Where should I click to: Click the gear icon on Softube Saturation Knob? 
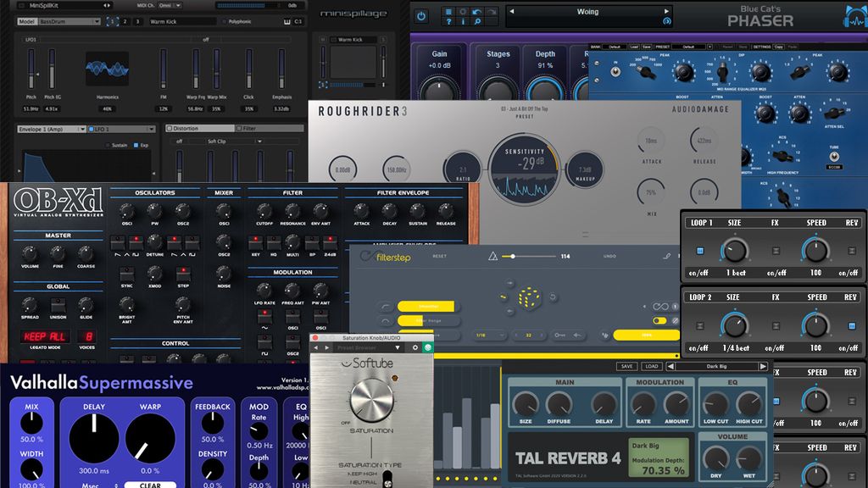click(415, 347)
